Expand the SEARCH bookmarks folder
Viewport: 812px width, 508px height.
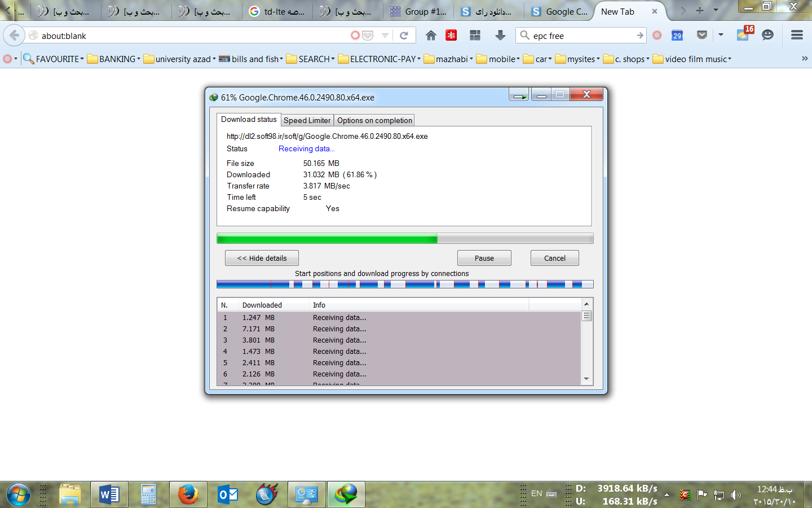point(311,59)
